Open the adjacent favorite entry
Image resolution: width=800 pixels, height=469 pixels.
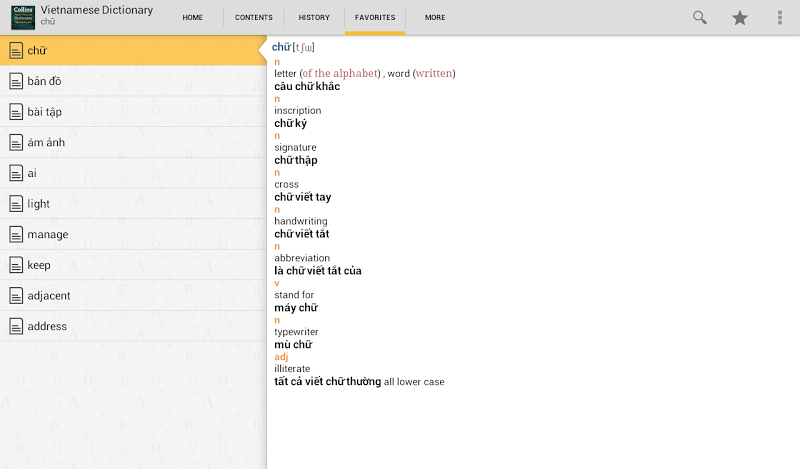(133, 295)
